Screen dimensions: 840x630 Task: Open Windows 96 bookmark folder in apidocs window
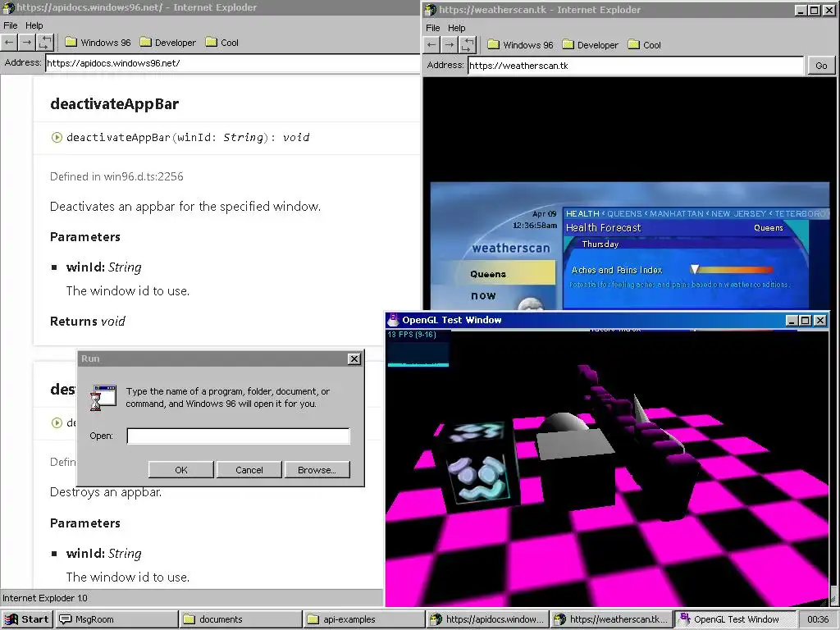click(x=98, y=43)
